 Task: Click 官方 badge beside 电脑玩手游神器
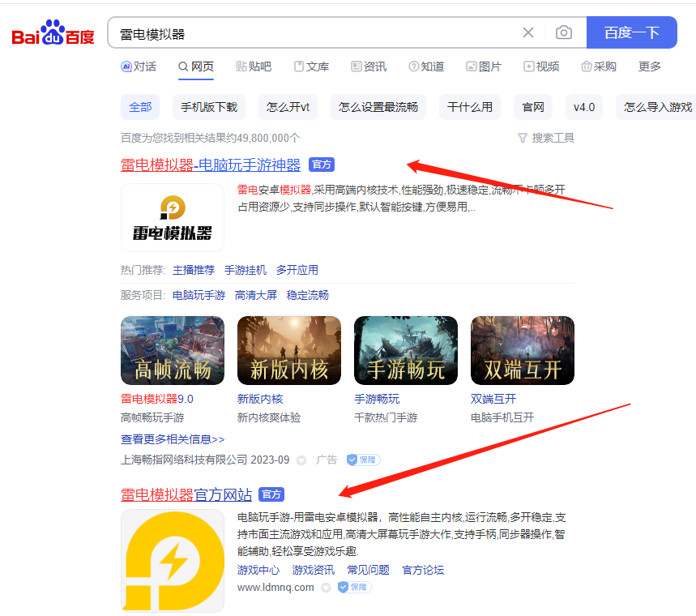click(x=322, y=165)
